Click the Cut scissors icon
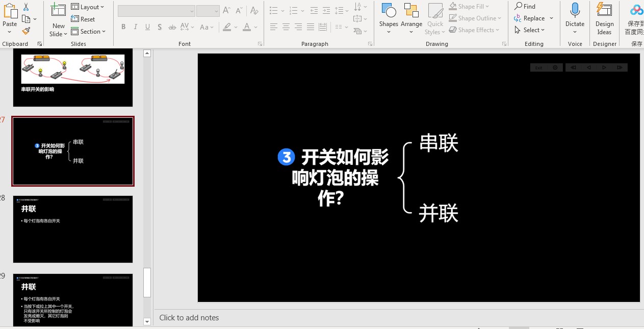The image size is (644, 329). point(26,7)
